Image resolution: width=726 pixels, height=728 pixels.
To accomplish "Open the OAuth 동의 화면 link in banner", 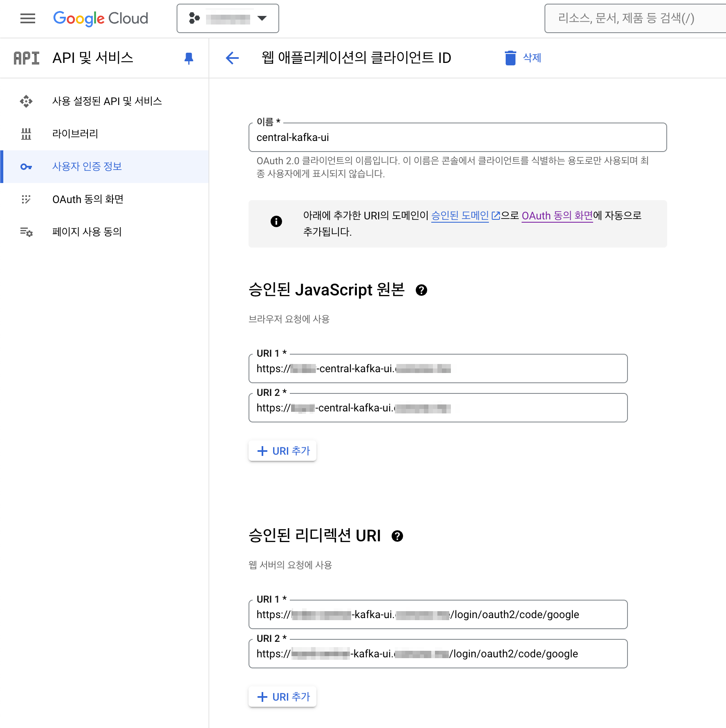I will point(557,216).
